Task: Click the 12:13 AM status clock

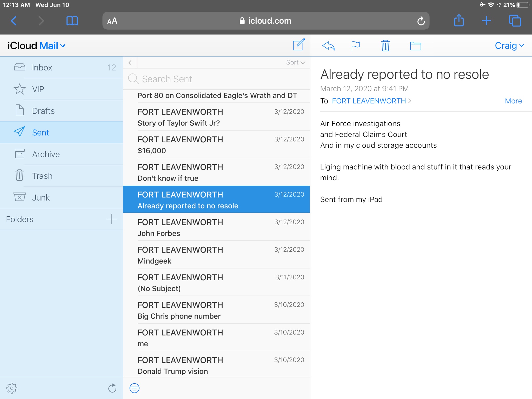Action: [x=16, y=5]
